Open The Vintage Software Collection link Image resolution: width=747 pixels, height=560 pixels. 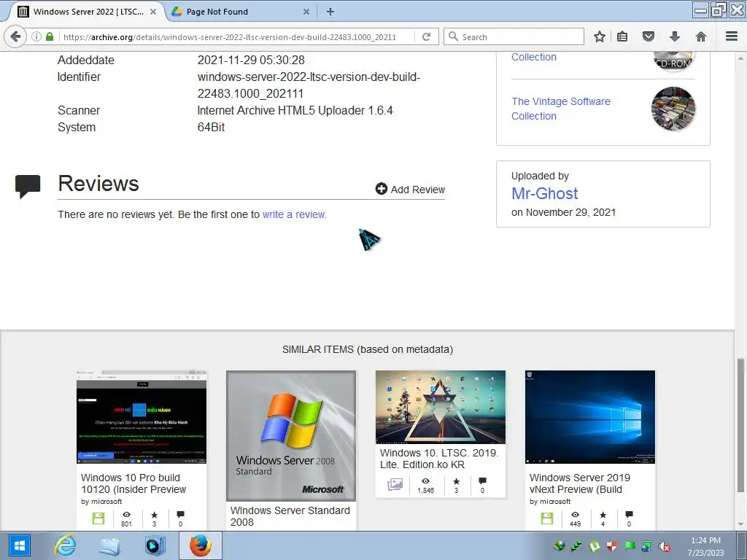[561, 109]
